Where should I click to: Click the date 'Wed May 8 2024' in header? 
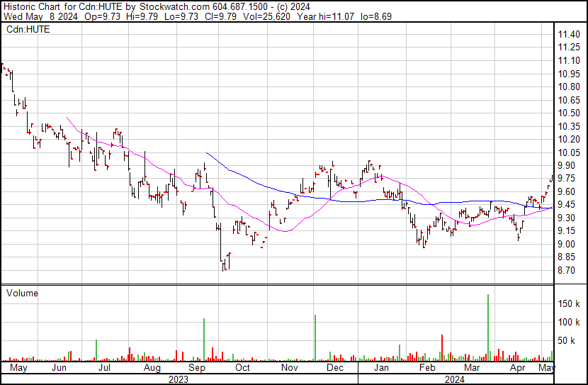click(x=40, y=16)
